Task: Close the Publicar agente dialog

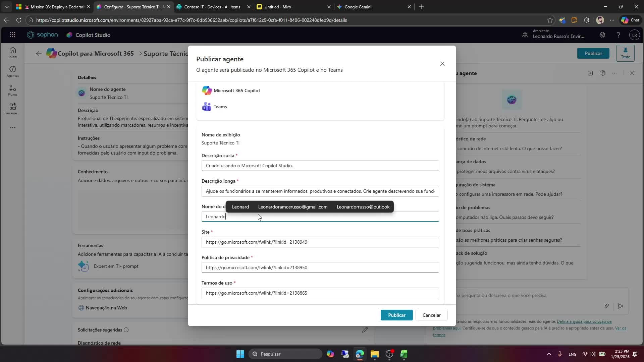Action: (442, 64)
